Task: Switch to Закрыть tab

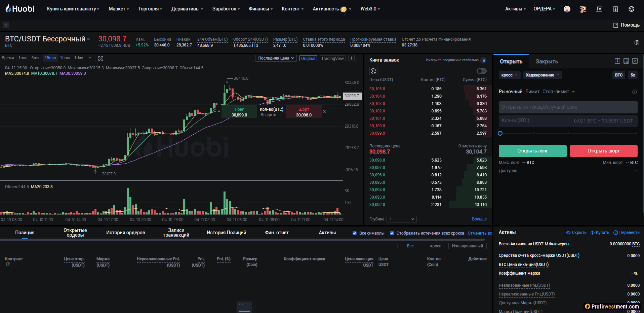Action: click(547, 62)
